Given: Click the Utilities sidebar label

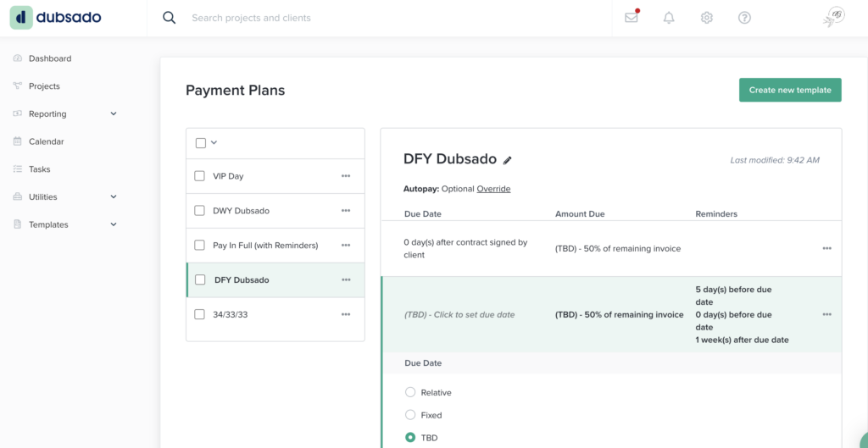Looking at the screenshot, I should pyautogui.click(x=43, y=196).
